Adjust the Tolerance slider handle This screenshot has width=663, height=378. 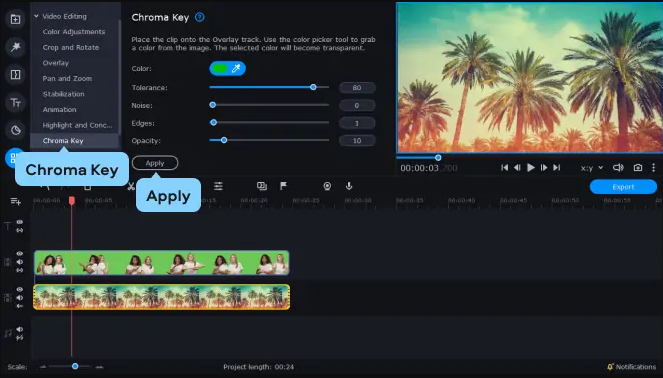313,87
